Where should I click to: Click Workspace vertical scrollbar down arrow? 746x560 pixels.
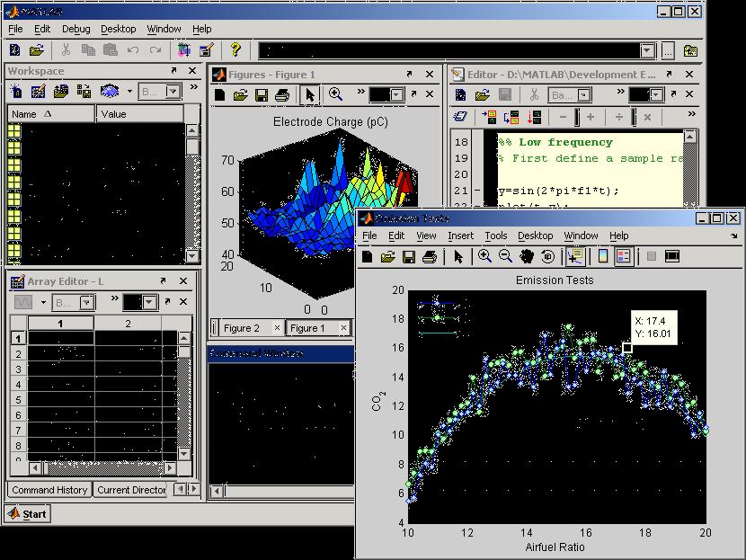point(192,256)
